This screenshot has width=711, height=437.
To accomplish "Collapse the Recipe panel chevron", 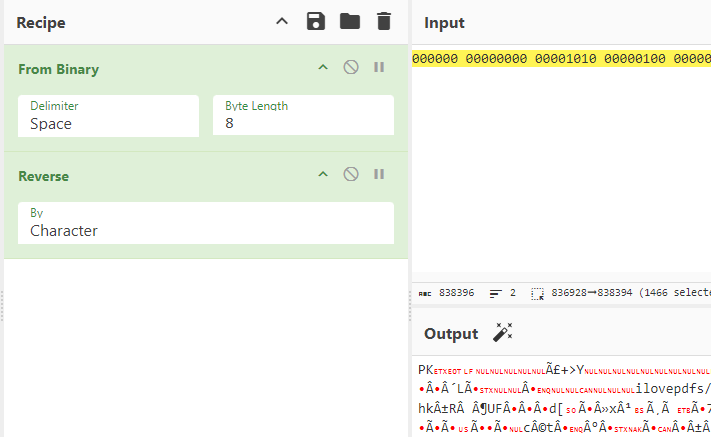I will [282, 21].
